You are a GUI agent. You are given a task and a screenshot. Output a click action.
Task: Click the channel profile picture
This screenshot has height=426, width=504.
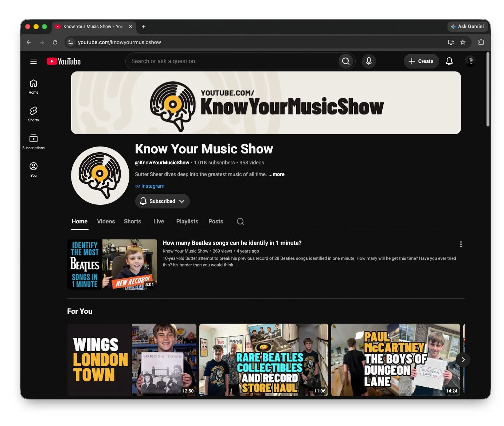[x=100, y=176]
